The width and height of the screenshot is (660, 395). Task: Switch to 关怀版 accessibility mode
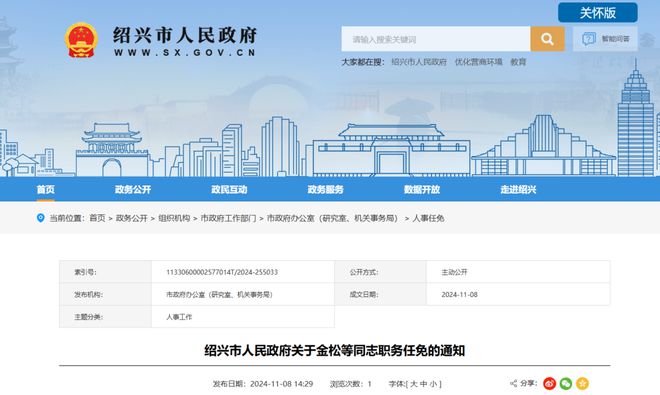[x=598, y=13]
